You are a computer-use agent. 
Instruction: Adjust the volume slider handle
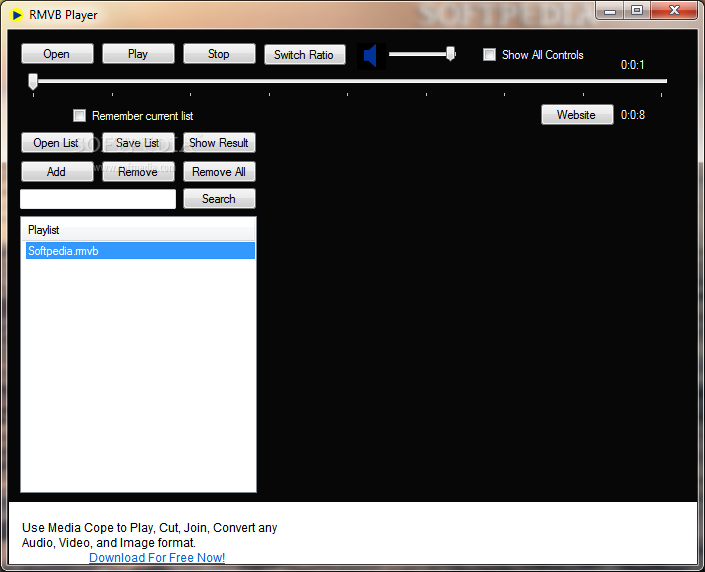(451, 54)
